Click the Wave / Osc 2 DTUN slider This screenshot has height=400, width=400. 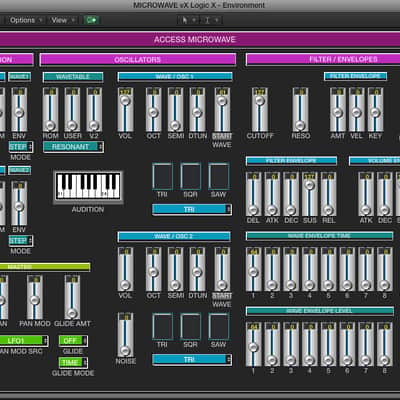tap(197, 269)
